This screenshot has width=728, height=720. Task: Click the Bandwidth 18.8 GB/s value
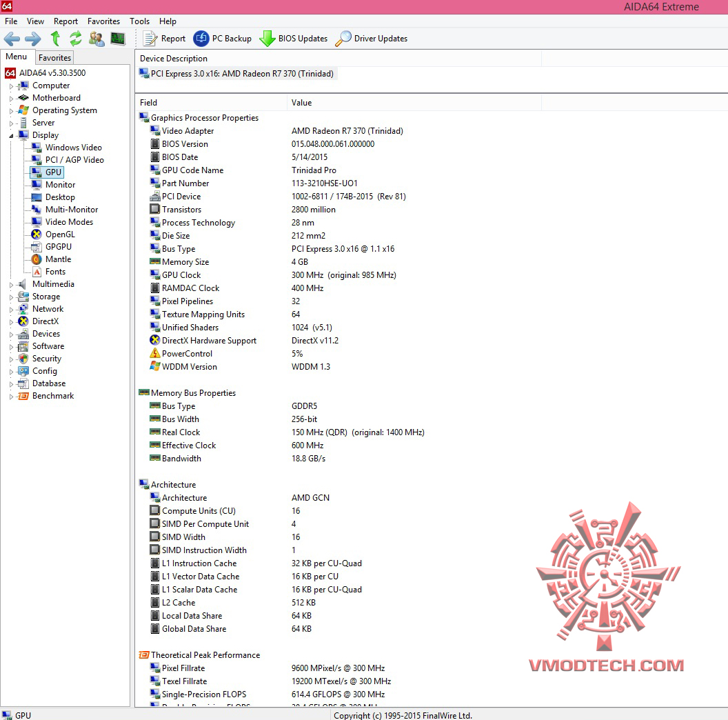[x=308, y=459]
